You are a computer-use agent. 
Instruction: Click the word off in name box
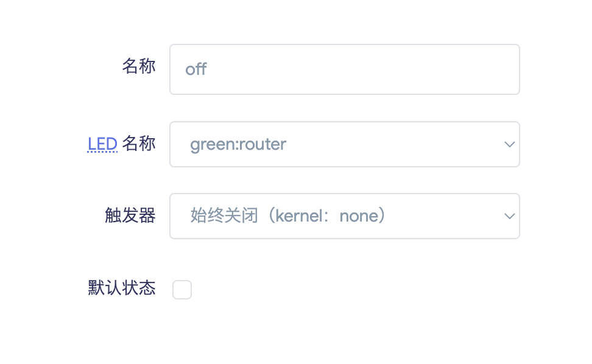[x=196, y=69]
